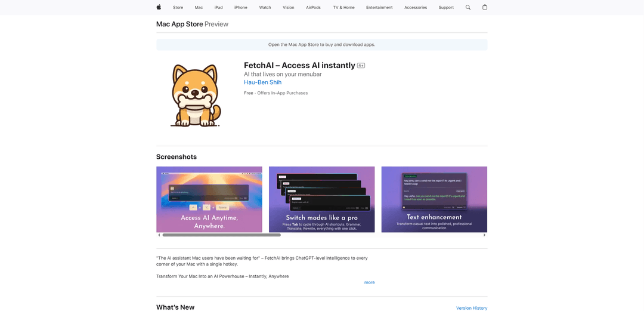
Task: Click the FetchAI – Access AI instantly title
Action: [299, 66]
